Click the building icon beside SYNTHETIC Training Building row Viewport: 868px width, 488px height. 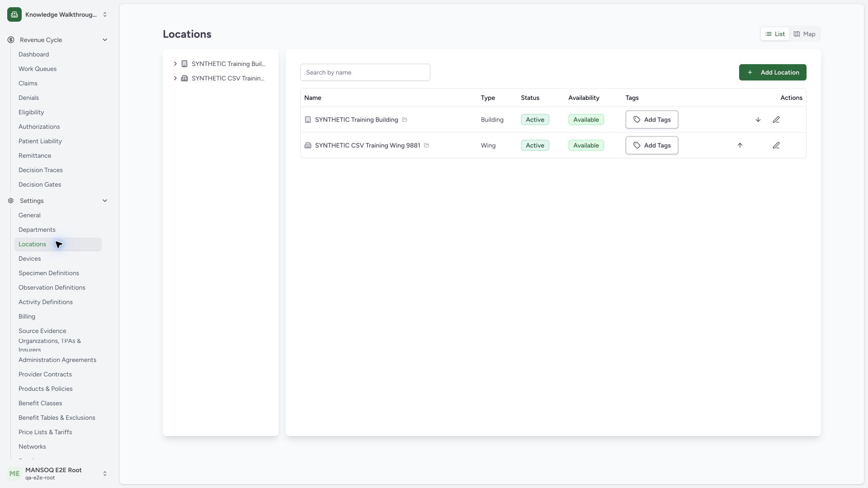tap(308, 120)
